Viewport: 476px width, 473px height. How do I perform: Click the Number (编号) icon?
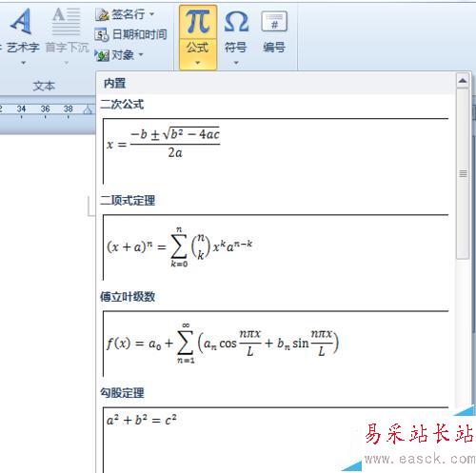(274, 22)
